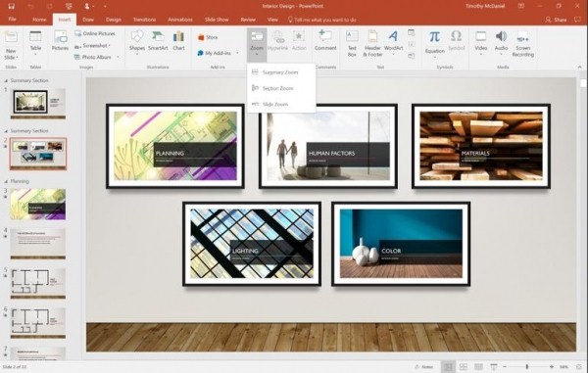Open the Office Store
The height and width of the screenshot is (373, 588).
click(x=208, y=37)
